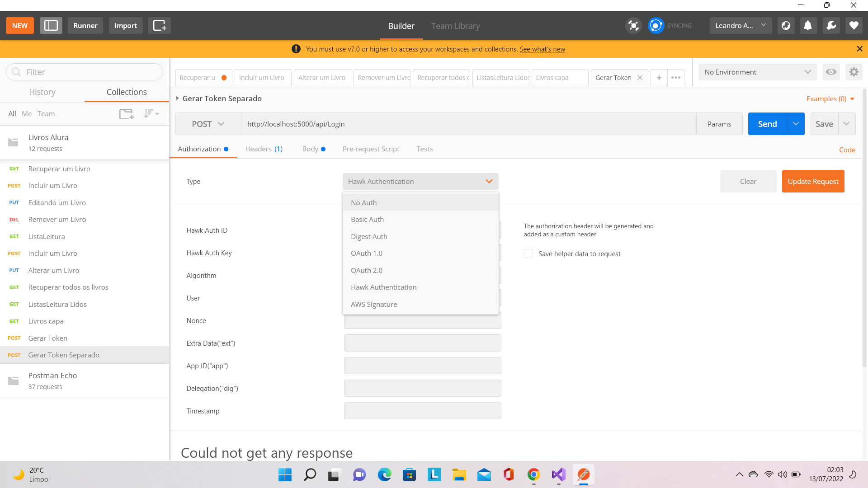Click the request URL input field
Screen dimensions: 868x488
point(468,124)
